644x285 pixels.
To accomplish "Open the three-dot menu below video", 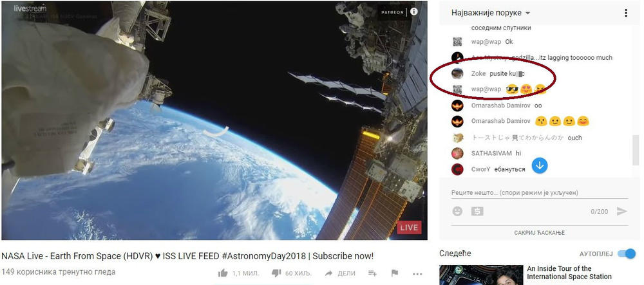I will [417, 273].
